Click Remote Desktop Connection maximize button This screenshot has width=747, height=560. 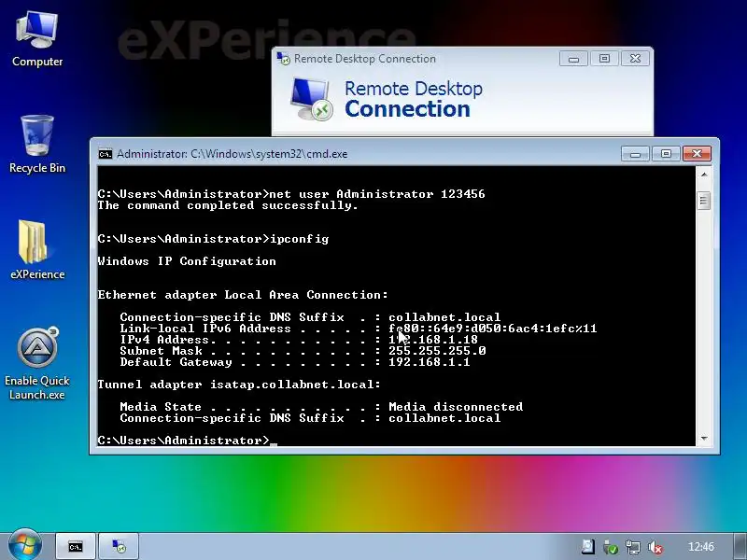tap(604, 59)
